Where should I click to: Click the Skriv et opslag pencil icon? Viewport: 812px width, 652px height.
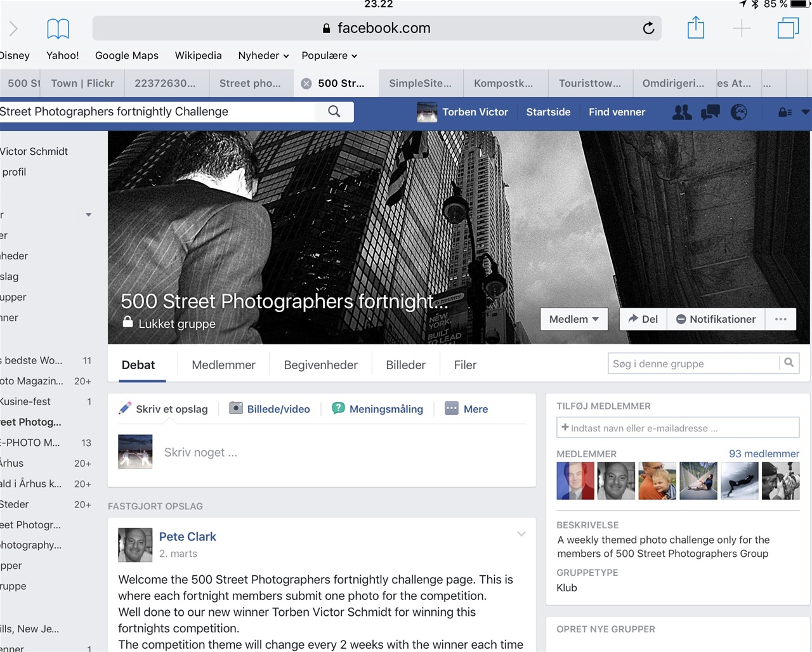click(125, 408)
